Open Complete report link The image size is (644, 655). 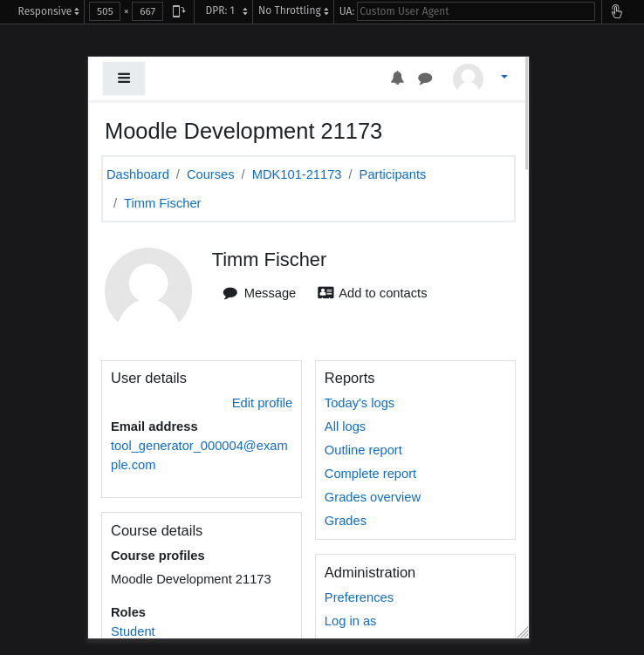click(x=370, y=474)
